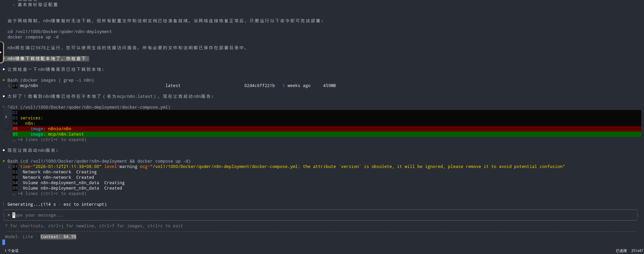
Task: Click the paragraph starting '由于网络限制'
Action: tap(166, 21)
